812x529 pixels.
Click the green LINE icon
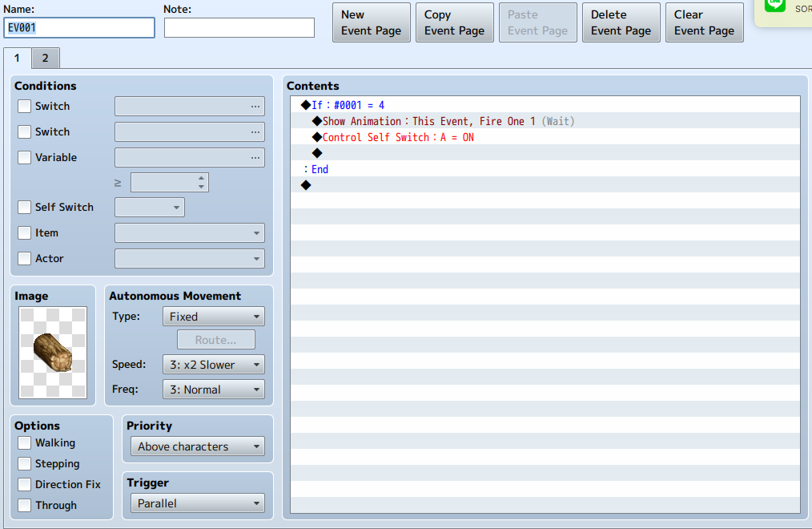(x=774, y=5)
